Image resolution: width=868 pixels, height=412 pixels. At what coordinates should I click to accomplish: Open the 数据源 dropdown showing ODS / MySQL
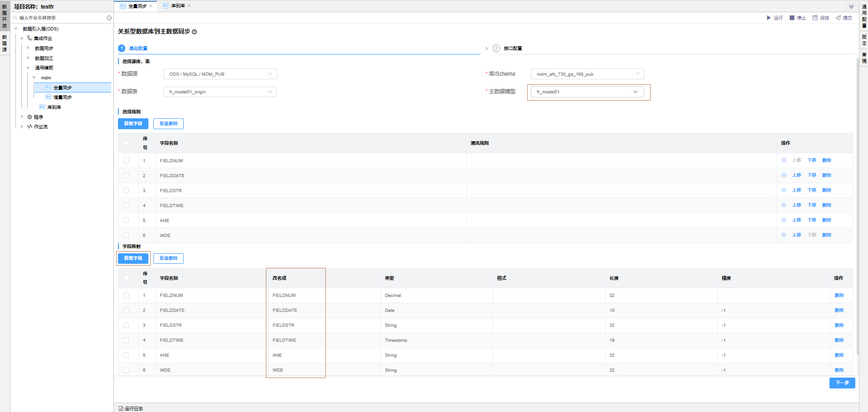click(x=220, y=74)
